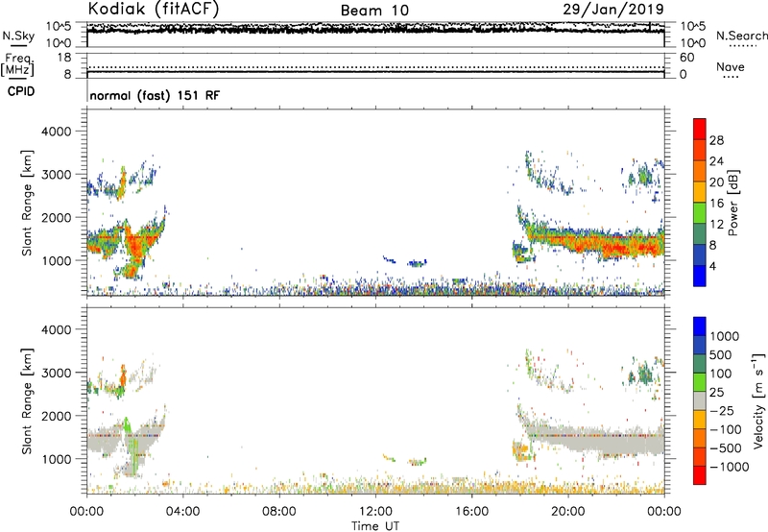Click the strong power echo near 02:00
This screenshot has height=532, width=768.
(134, 245)
